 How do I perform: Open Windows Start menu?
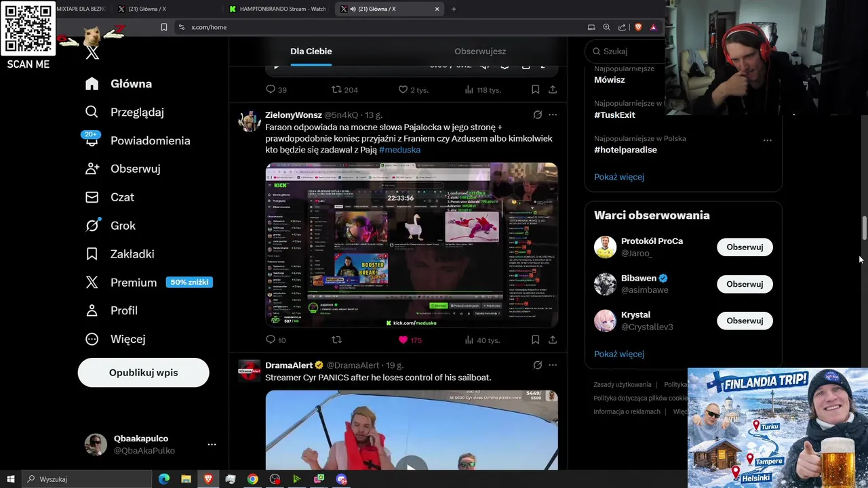pos(10,479)
